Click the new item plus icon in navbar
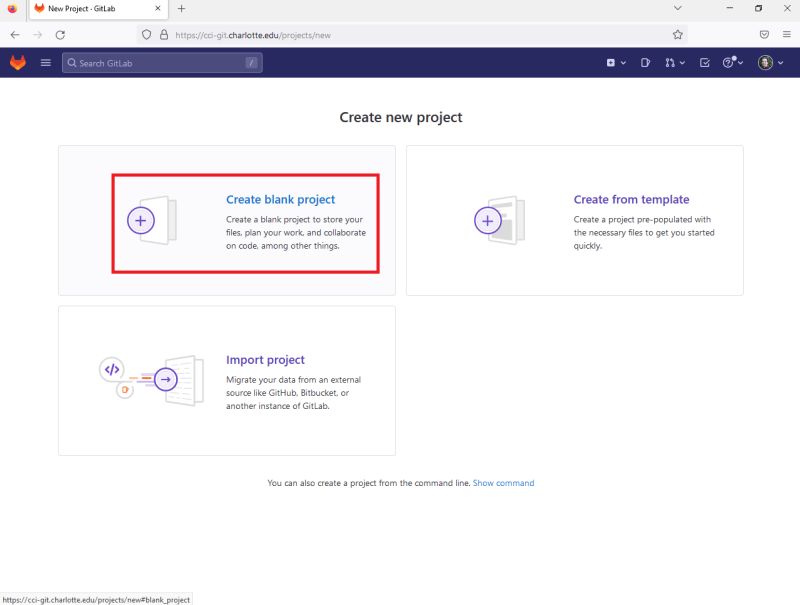 coord(611,62)
